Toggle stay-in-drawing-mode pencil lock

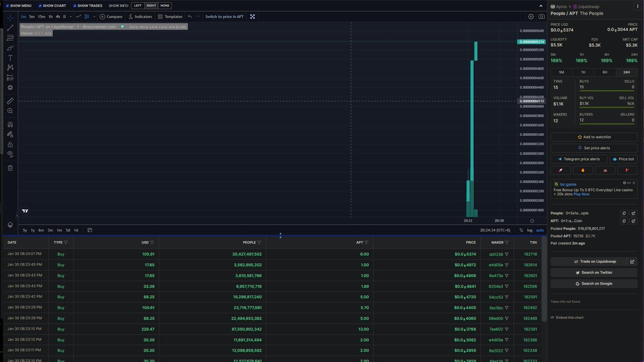tap(10, 135)
